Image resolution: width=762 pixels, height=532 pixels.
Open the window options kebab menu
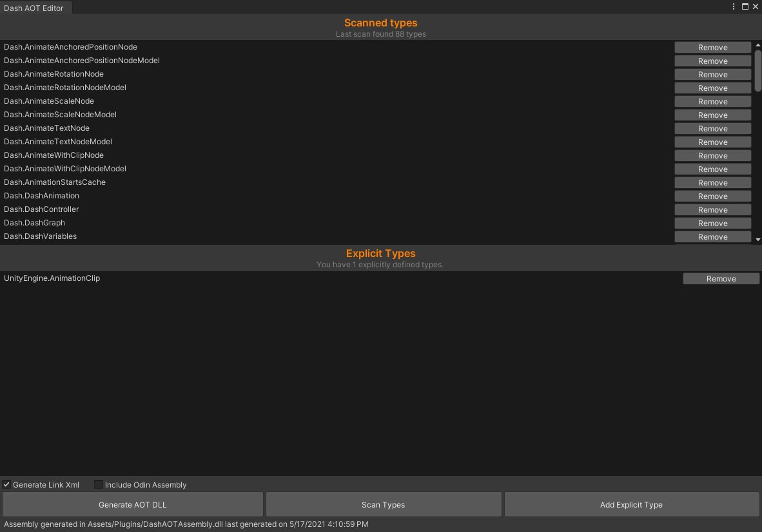point(734,6)
